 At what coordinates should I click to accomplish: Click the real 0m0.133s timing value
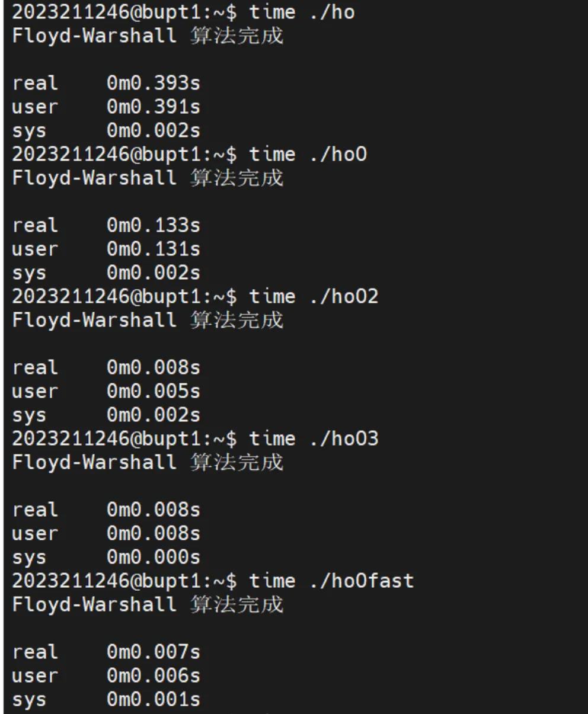point(154,225)
